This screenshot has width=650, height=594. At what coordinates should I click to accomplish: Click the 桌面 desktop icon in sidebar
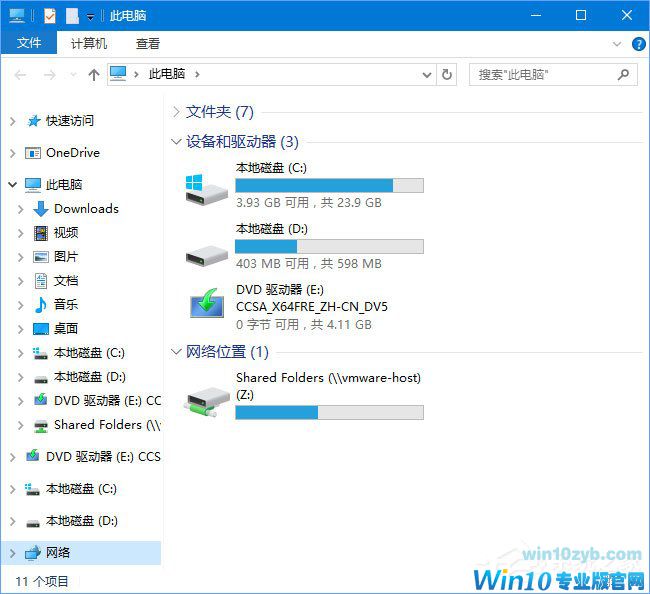[x=41, y=329]
